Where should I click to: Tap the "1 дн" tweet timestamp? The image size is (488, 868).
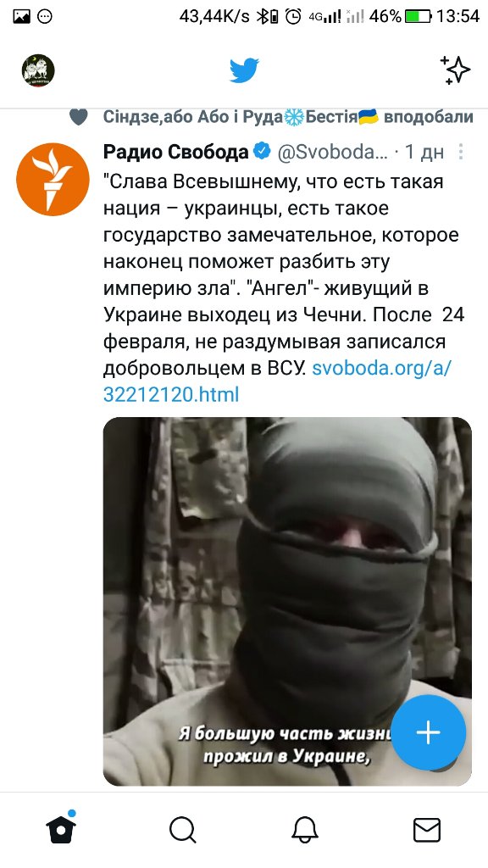click(424, 153)
